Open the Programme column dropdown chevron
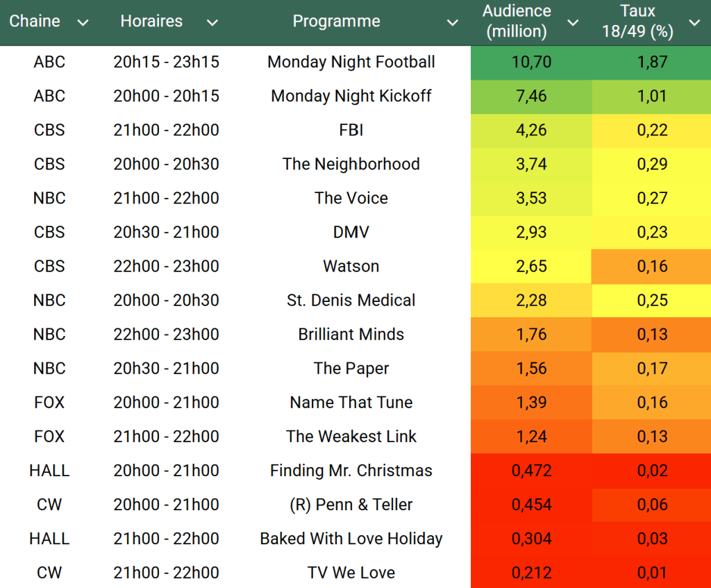The height and width of the screenshot is (588, 711). coord(452,23)
